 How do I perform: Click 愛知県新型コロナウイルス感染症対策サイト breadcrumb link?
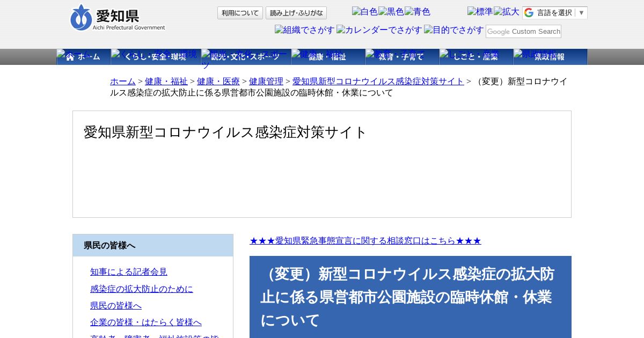[x=378, y=81]
